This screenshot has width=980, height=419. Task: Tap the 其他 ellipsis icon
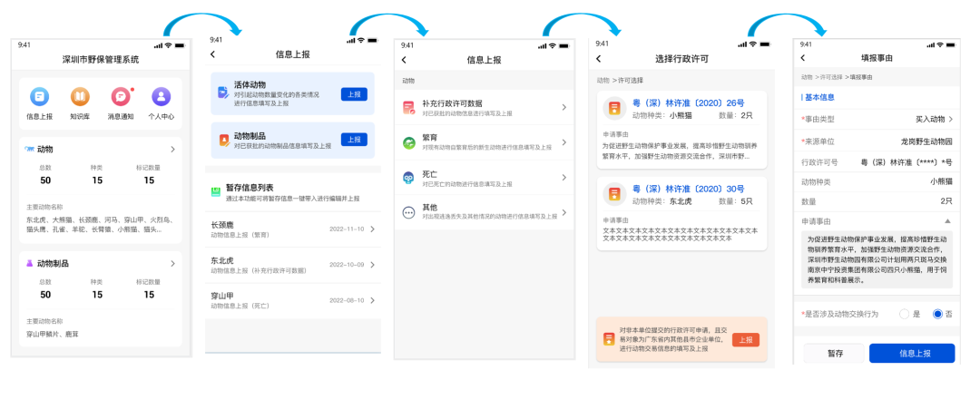tap(408, 212)
